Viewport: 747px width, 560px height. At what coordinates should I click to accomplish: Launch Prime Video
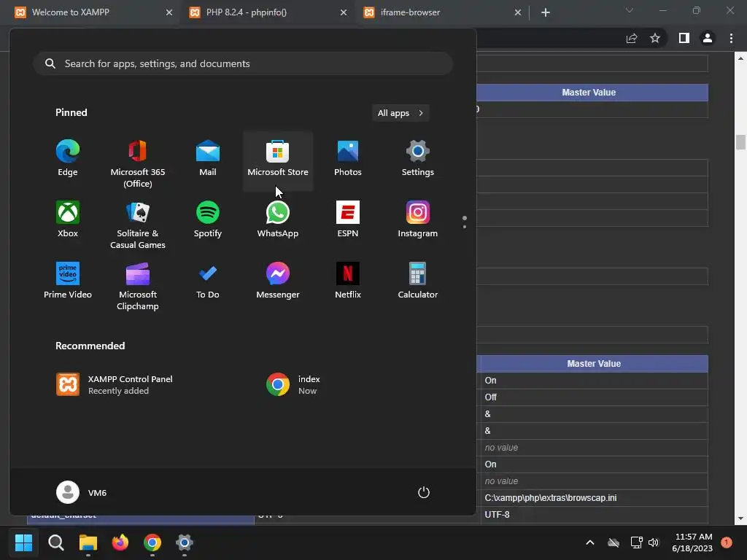pyautogui.click(x=68, y=281)
